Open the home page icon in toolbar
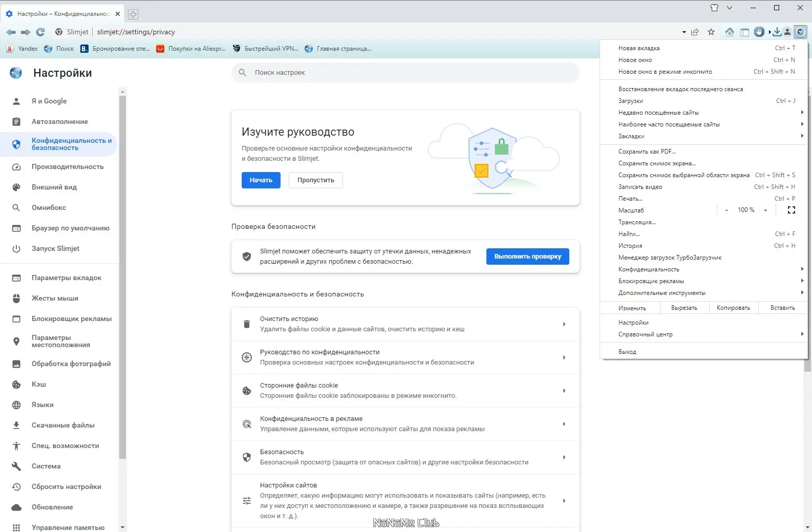Screen dimensions: 812x532 pyautogui.click(x=730, y=32)
